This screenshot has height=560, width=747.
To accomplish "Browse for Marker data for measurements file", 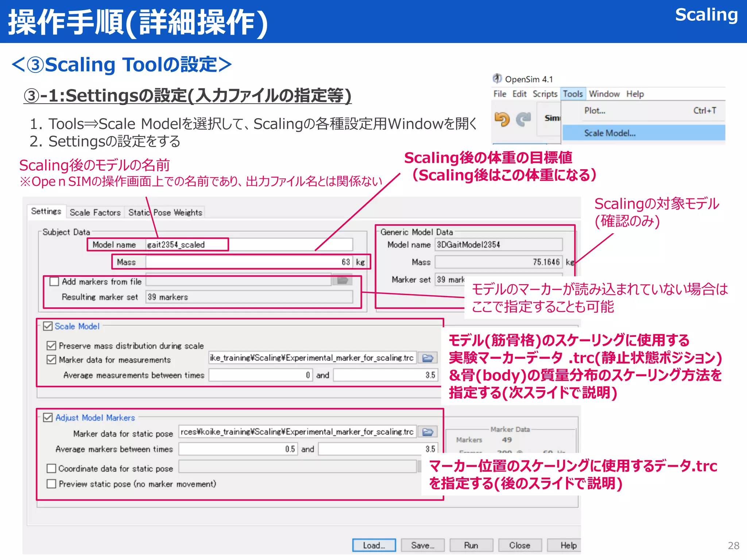I will [x=427, y=358].
